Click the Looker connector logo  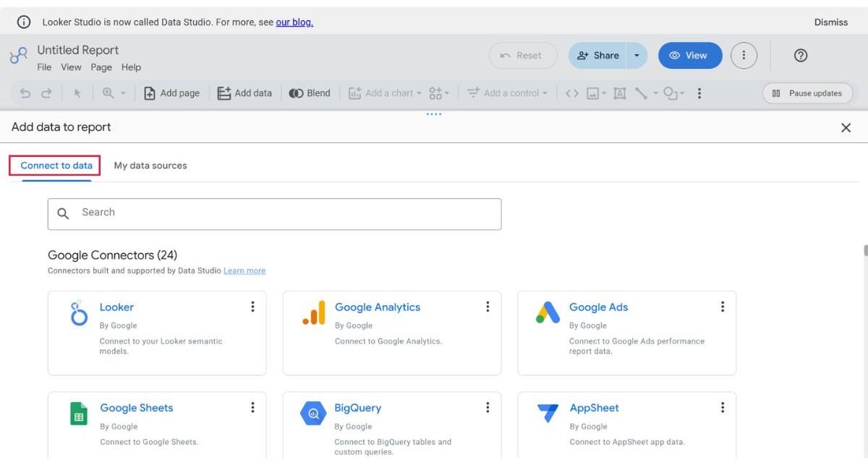(x=79, y=314)
